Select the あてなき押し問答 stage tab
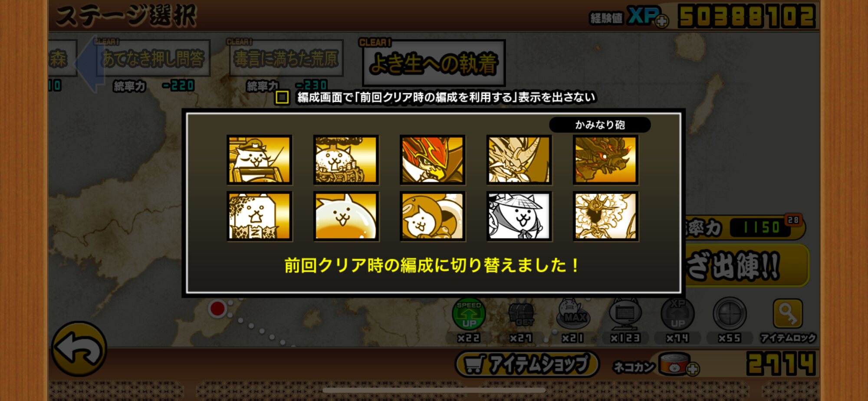This screenshot has height=401, width=868. (x=153, y=58)
